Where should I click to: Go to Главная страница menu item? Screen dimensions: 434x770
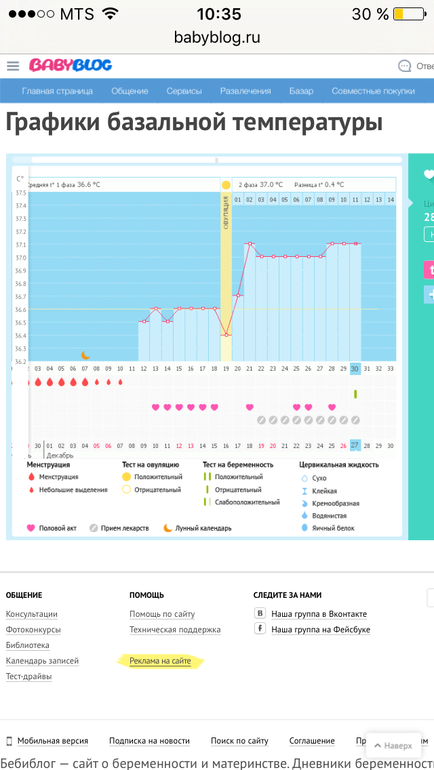57,91
